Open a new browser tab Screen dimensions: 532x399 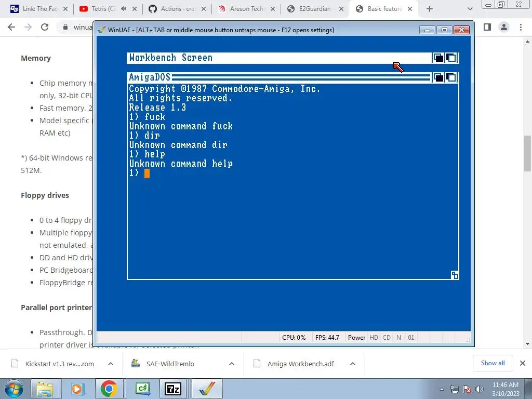pyautogui.click(x=430, y=9)
